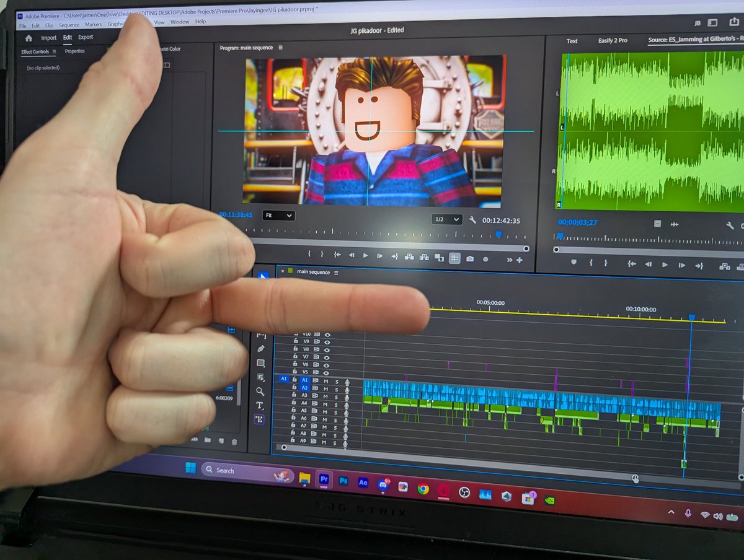This screenshot has height=560, width=744.
Task: Open the main sequence timeline panel menu
Action: click(337, 273)
